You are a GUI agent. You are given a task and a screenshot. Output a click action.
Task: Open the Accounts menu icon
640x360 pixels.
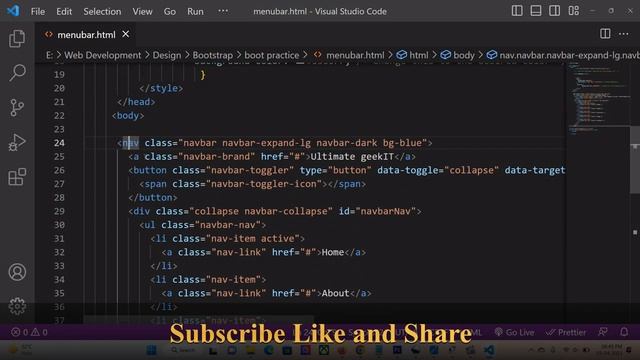click(17, 272)
